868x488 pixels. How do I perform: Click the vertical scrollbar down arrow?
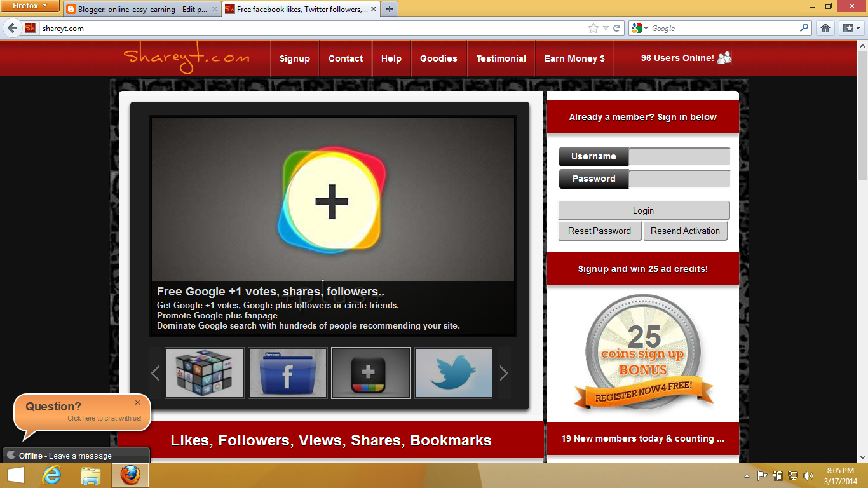click(x=862, y=457)
